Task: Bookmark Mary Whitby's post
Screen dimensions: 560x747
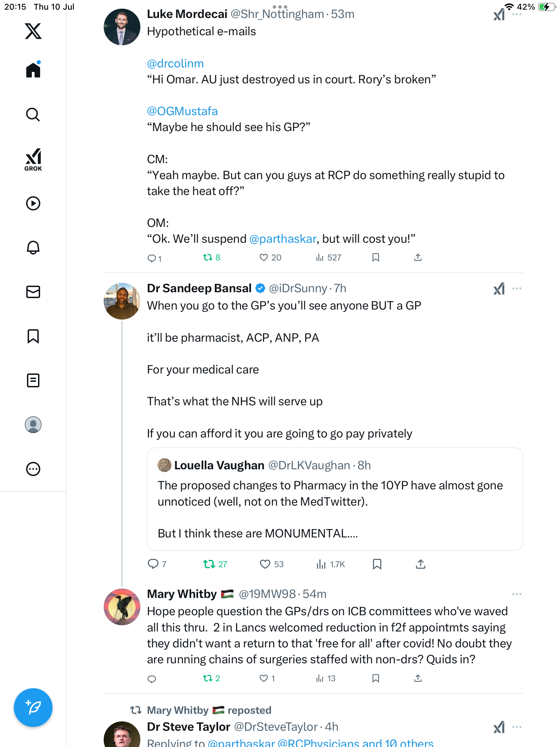Action: coord(376,678)
